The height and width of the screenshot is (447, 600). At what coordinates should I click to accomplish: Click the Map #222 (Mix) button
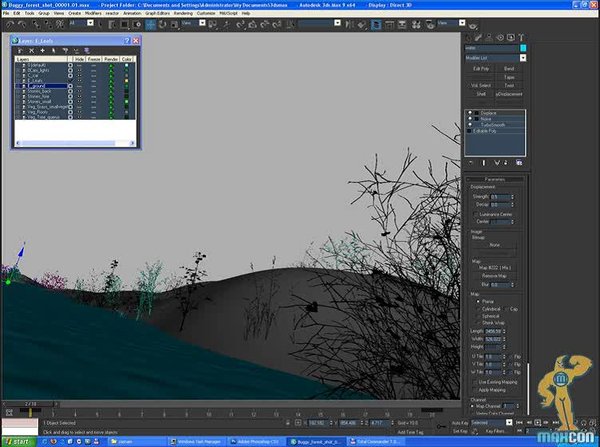(x=494, y=268)
